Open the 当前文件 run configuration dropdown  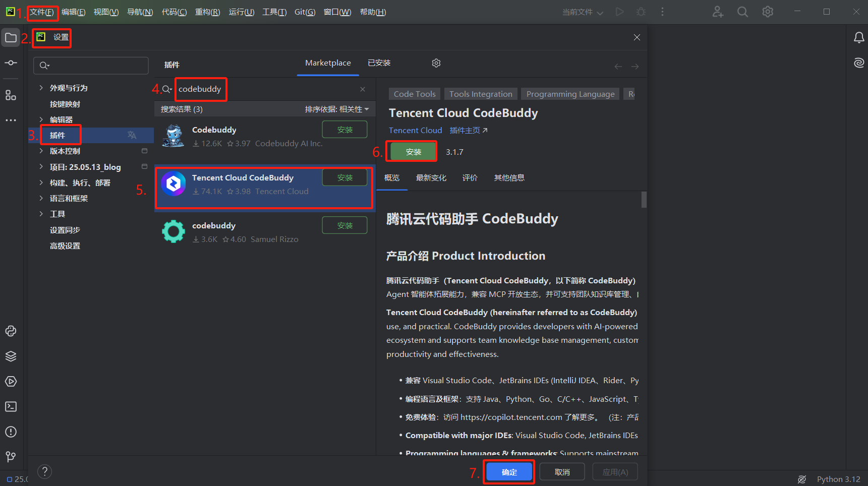pyautogui.click(x=583, y=12)
